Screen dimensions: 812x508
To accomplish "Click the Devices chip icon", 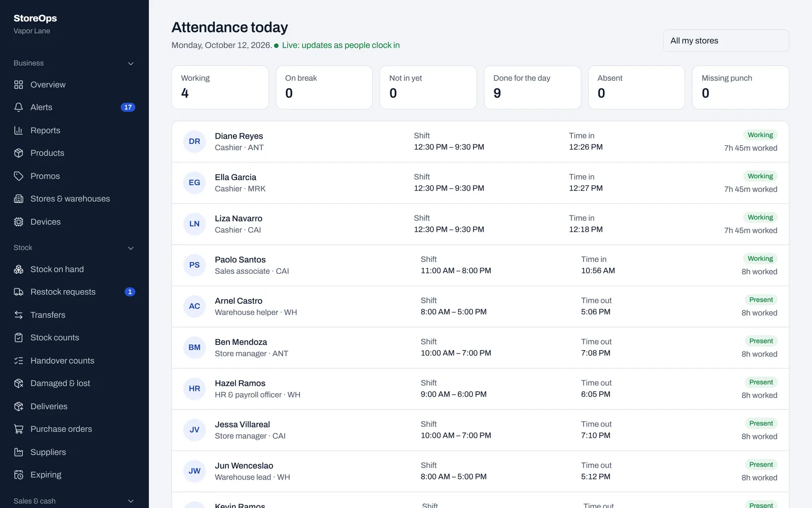I will [x=19, y=222].
